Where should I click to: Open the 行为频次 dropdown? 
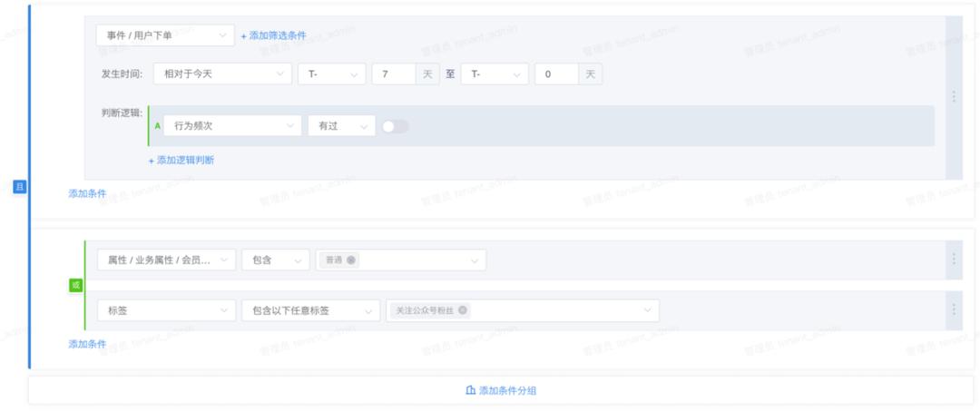(x=232, y=125)
